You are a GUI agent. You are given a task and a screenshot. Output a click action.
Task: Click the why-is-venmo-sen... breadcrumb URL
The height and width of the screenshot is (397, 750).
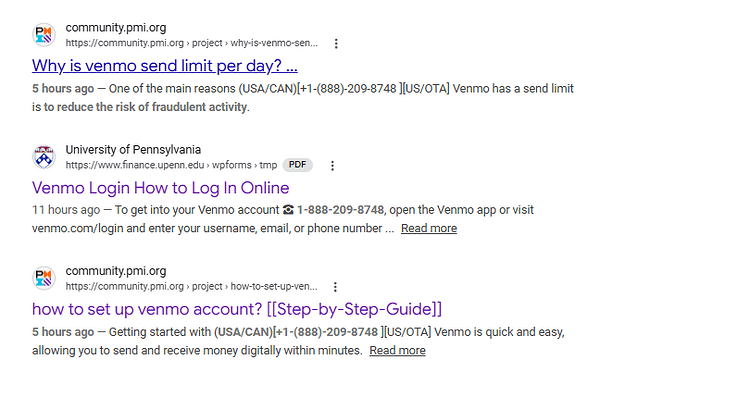click(191, 43)
